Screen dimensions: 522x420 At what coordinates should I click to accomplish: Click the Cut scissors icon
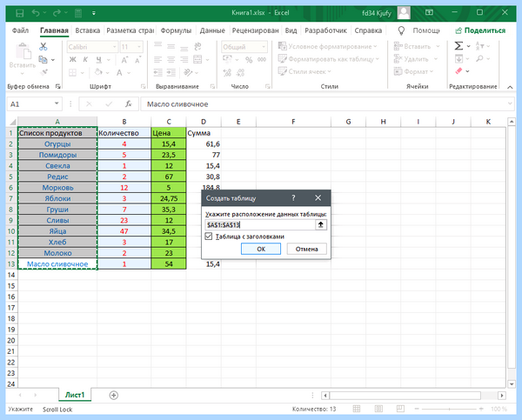(43, 46)
